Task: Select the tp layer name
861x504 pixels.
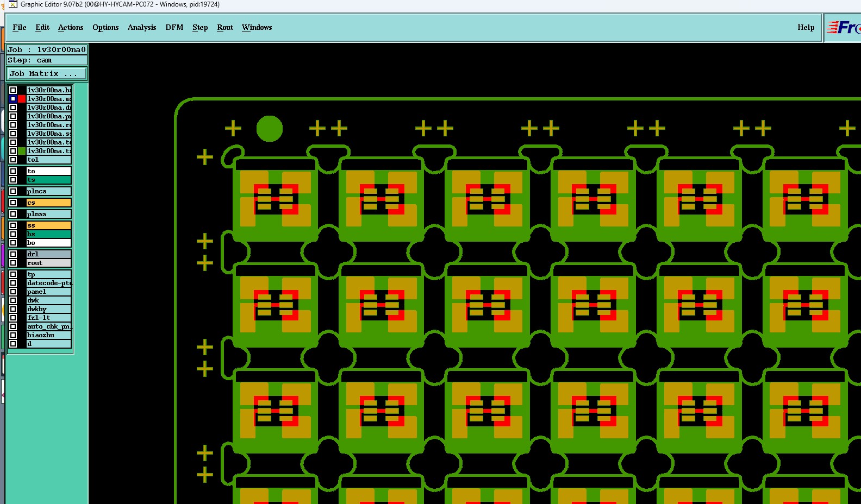Action: 49,274
